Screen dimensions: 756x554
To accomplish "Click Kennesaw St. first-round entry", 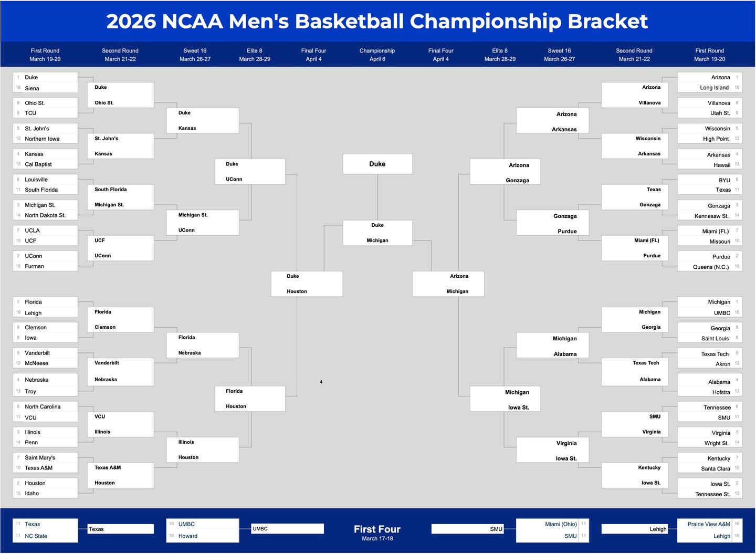I will click(x=711, y=216).
